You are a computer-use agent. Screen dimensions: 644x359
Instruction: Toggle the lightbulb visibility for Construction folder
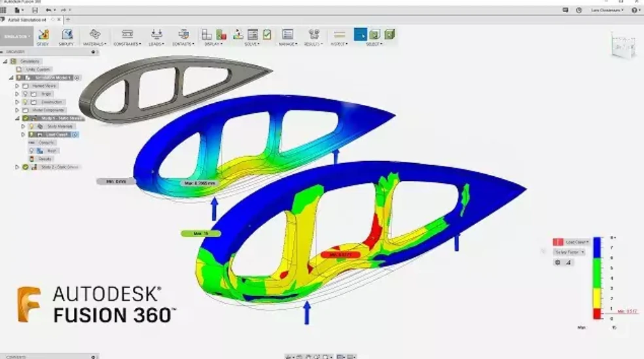pos(26,102)
